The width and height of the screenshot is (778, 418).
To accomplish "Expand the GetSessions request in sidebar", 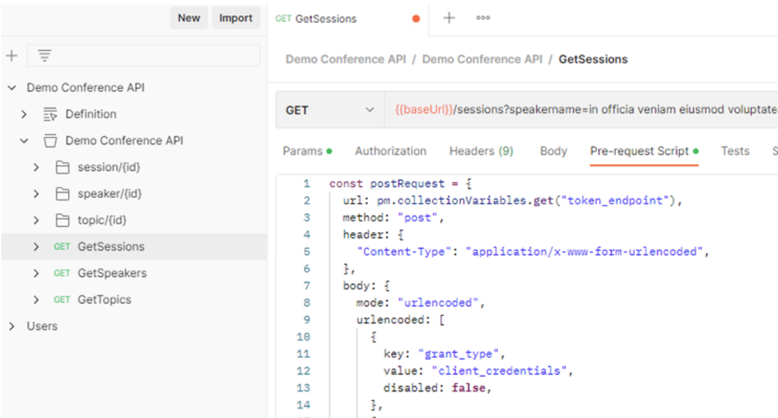I will pyautogui.click(x=36, y=247).
